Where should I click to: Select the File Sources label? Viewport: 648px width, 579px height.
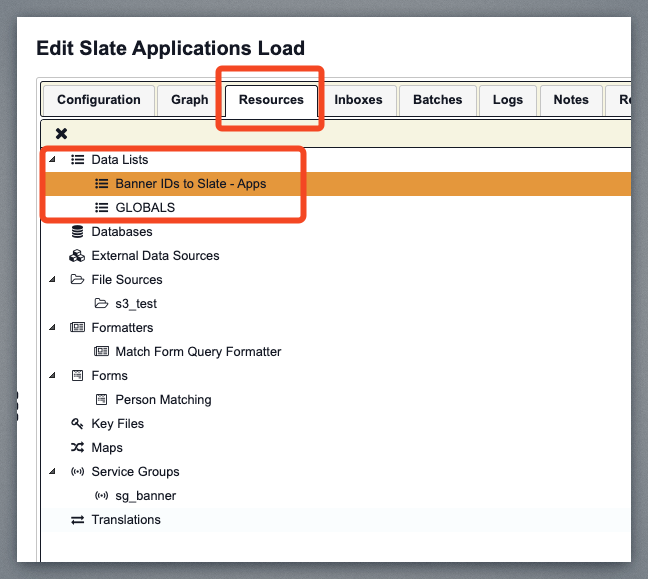127,279
